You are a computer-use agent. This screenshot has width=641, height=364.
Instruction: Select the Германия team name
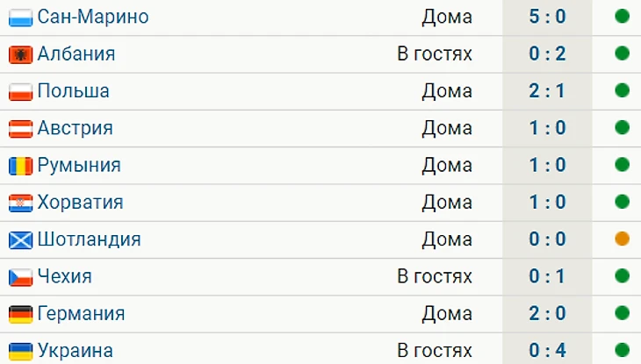[x=81, y=314]
